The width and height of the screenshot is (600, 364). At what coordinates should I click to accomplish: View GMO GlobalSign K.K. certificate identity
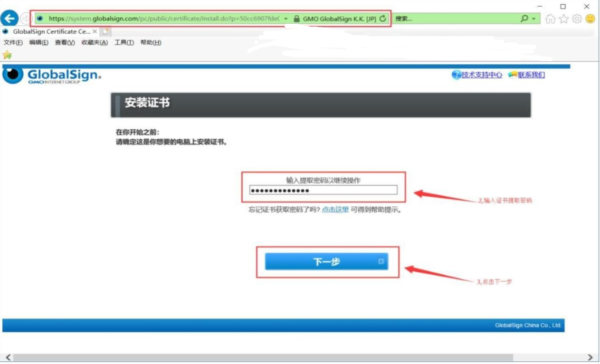339,19
